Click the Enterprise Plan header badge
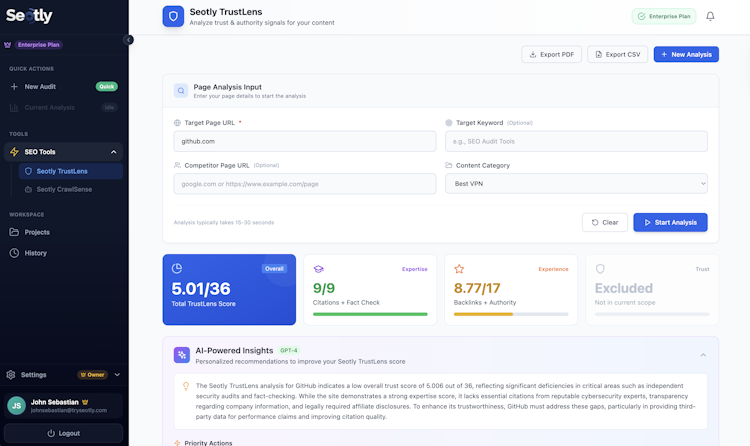The image size is (750, 446). [x=664, y=16]
